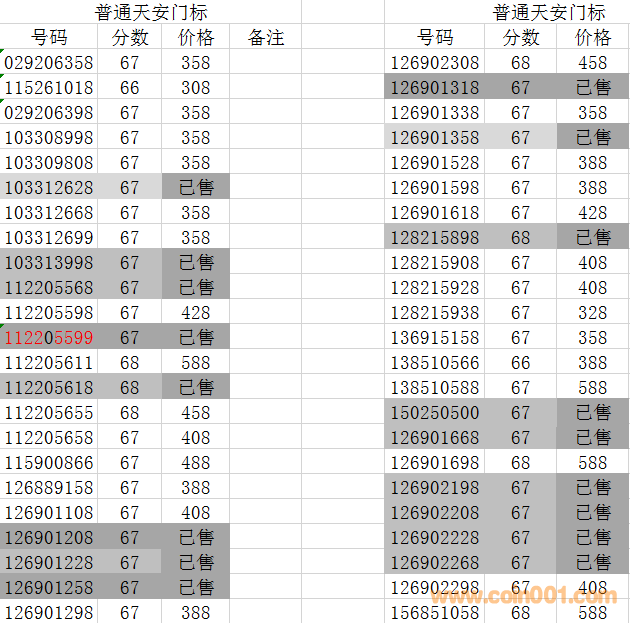Click the number 115261018
This screenshot has width=630, height=623.
click(49, 88)
